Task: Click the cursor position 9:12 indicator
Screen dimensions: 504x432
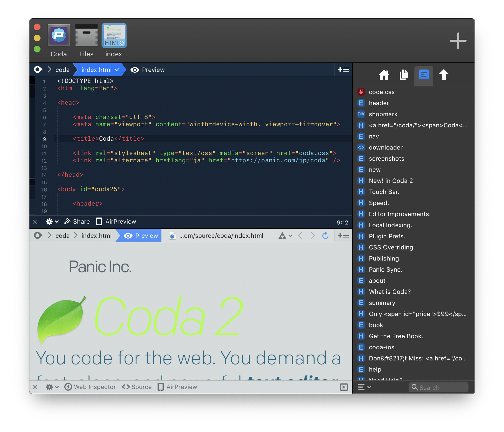Action: pos(342,222)
